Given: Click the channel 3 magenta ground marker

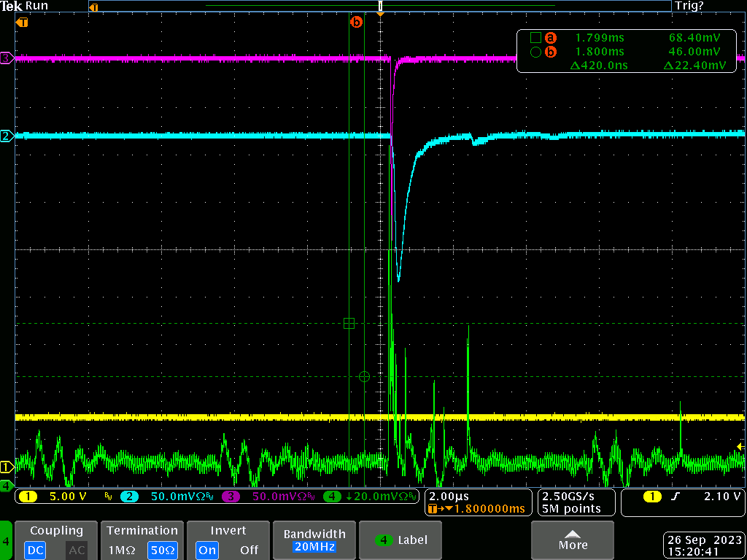Looking at the screenshot, I should [x=7, y=58].
